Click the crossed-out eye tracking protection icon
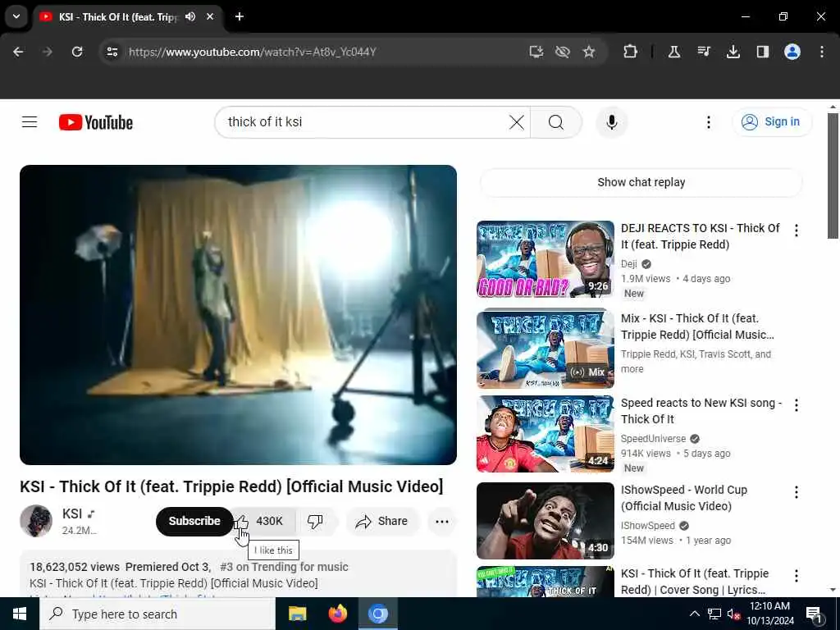840x630 pixels. 563,52
